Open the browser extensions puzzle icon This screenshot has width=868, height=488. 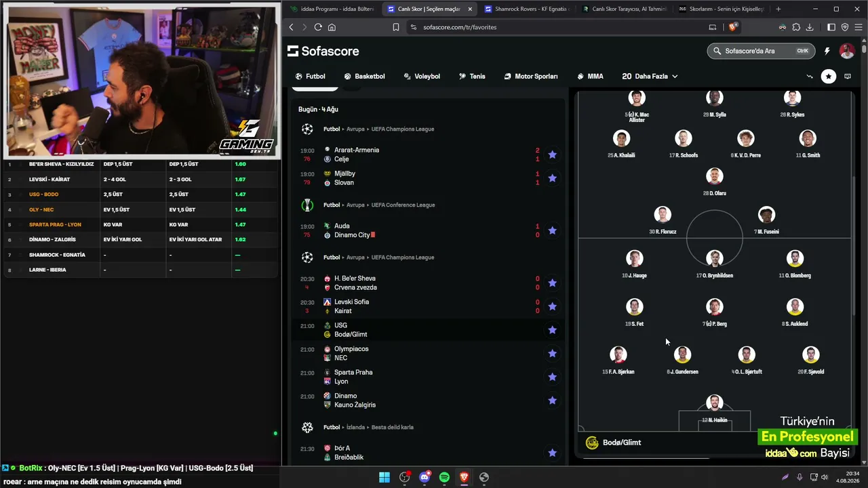coord(796,27)
